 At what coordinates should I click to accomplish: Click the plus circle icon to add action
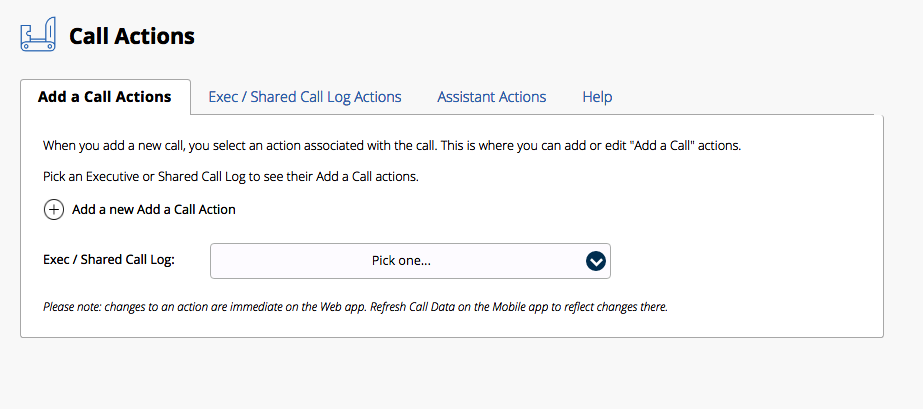click(54, 210)
